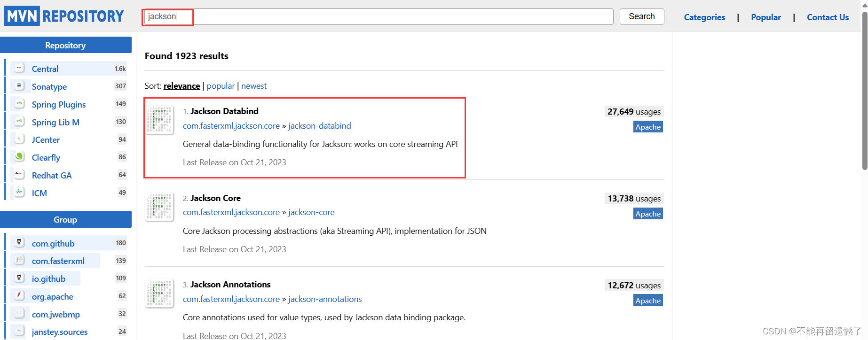Filter by io.github group

point(48,279)
